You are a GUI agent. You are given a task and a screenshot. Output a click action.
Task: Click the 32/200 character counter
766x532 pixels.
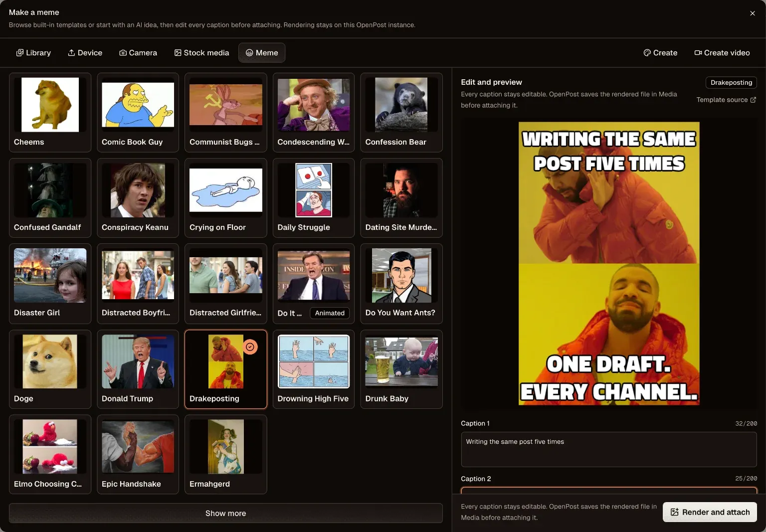tap(746, 423)
